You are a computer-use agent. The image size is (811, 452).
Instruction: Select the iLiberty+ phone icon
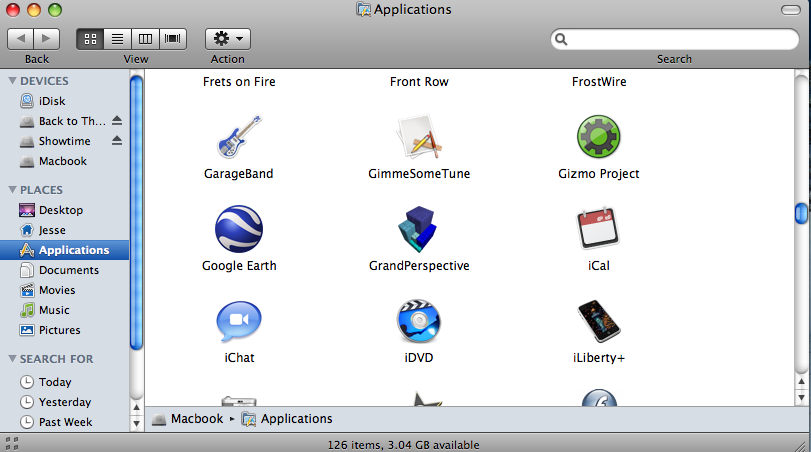coord(598,321)
